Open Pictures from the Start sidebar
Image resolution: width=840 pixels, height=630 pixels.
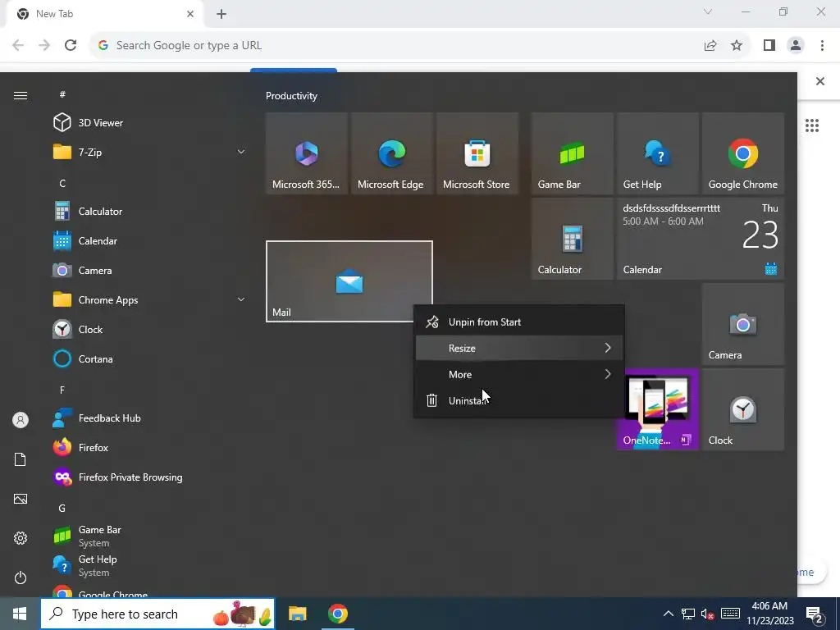[21, 499]
